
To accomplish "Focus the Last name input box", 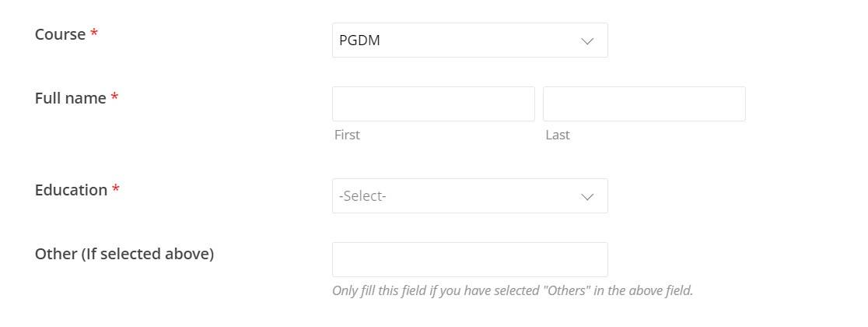I will coord(644,104).
